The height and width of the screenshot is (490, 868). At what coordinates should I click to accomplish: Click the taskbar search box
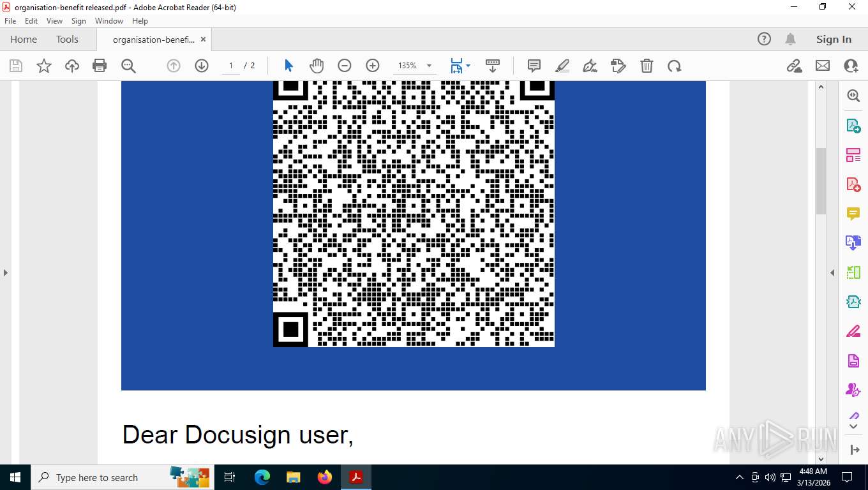pyautogui.click(x=121, y=477)
